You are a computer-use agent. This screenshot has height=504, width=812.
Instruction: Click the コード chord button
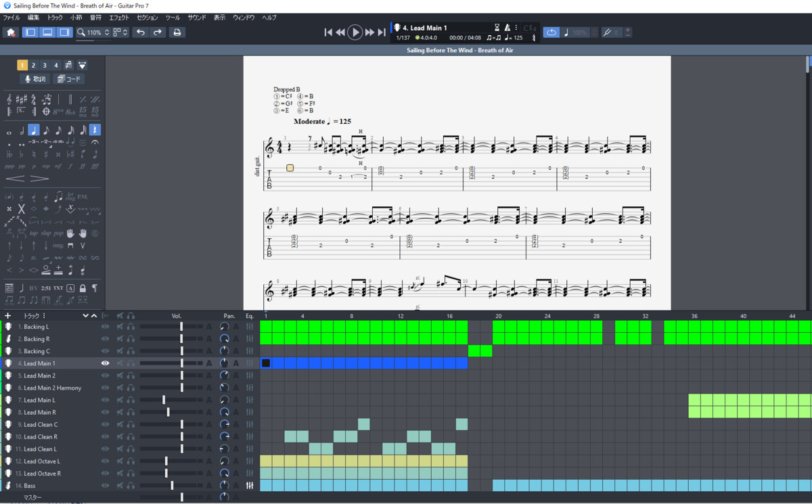pyautogui.click(x=69, y=79)
